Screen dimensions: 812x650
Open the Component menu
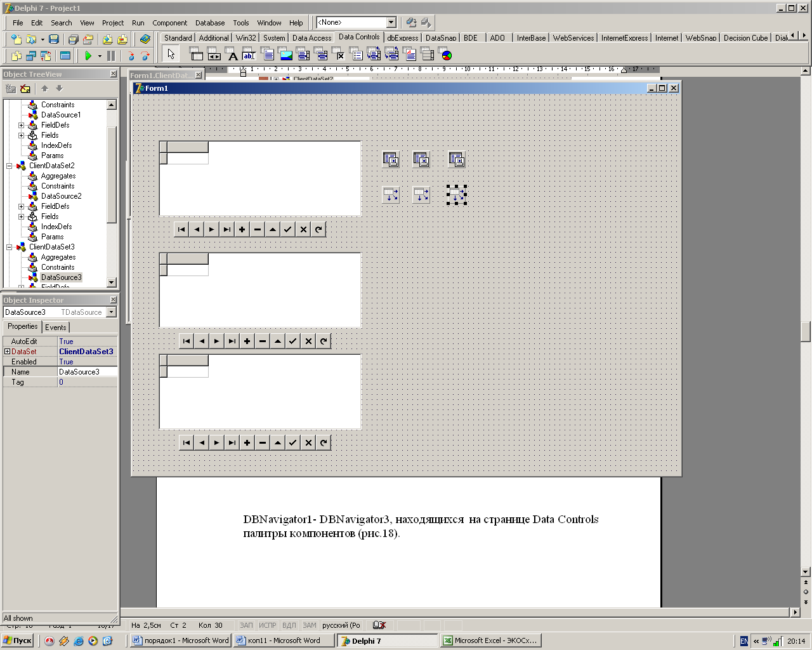169,23
